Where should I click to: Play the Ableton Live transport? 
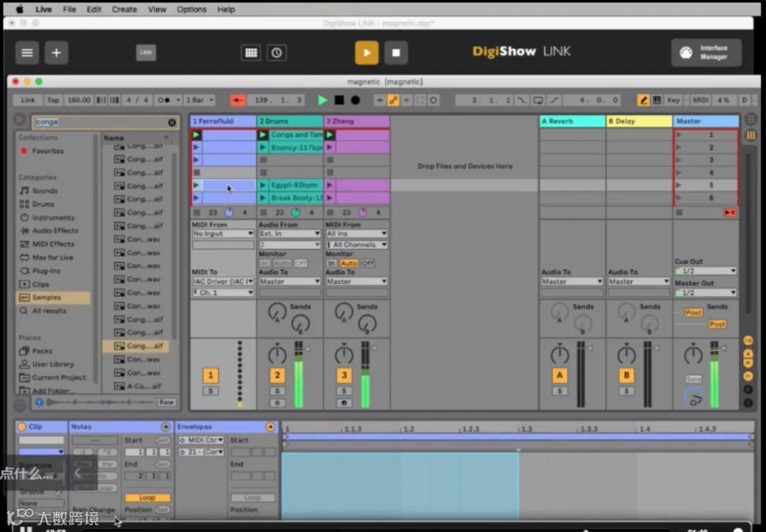pos(322,100)
